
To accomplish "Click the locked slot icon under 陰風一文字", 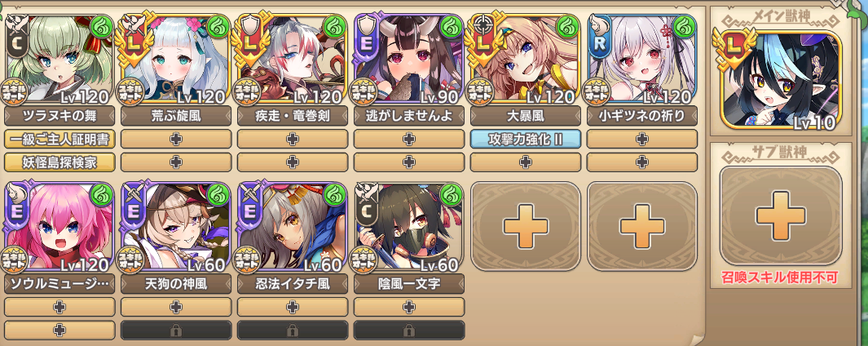I will pos(409,330).
